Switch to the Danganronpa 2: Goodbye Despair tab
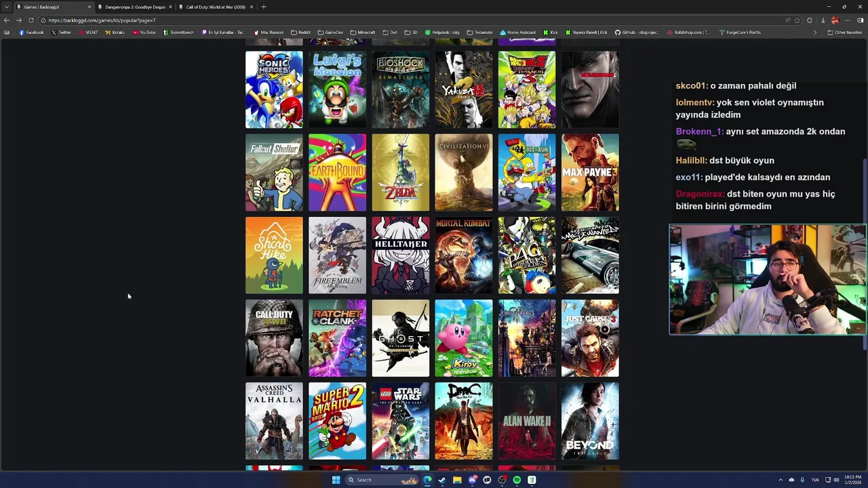 (x=135, y=7)
